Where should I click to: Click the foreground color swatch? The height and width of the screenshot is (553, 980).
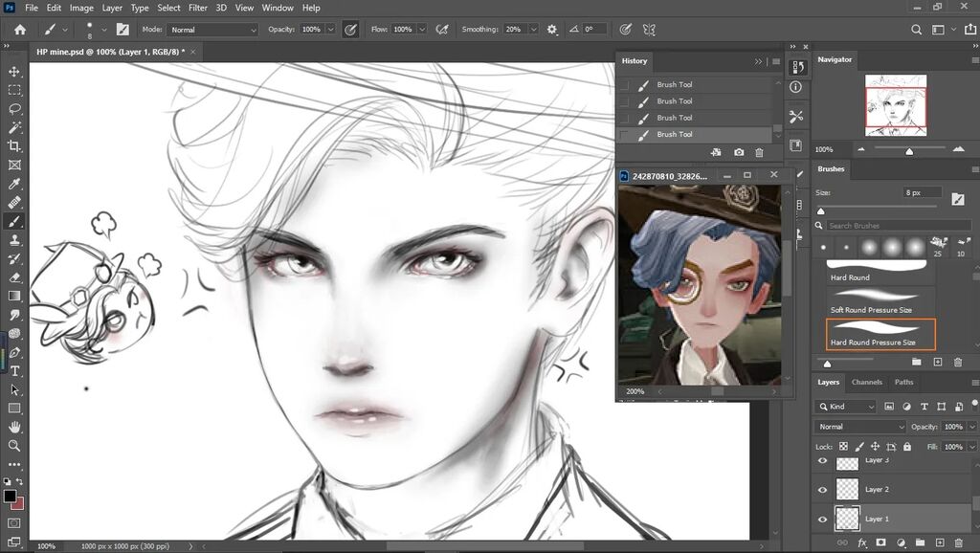click(10, 497)
